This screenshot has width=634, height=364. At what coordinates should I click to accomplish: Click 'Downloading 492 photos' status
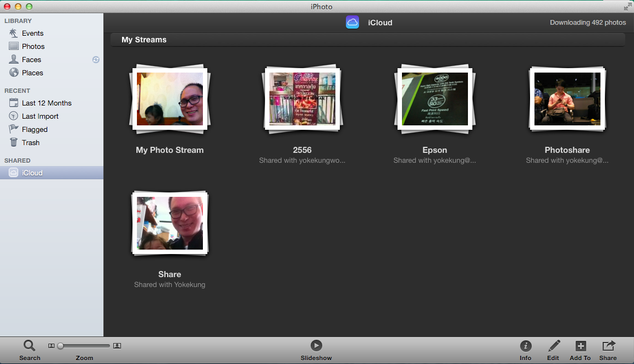(588, 23)
